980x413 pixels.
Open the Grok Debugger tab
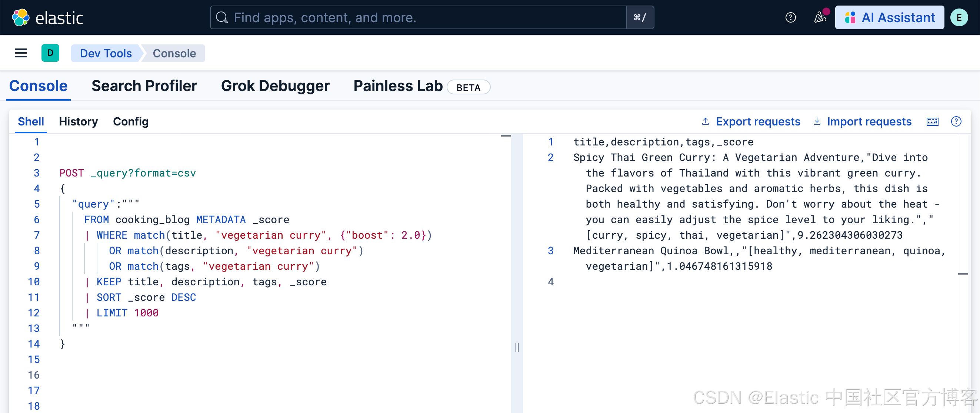pos(275,86)
